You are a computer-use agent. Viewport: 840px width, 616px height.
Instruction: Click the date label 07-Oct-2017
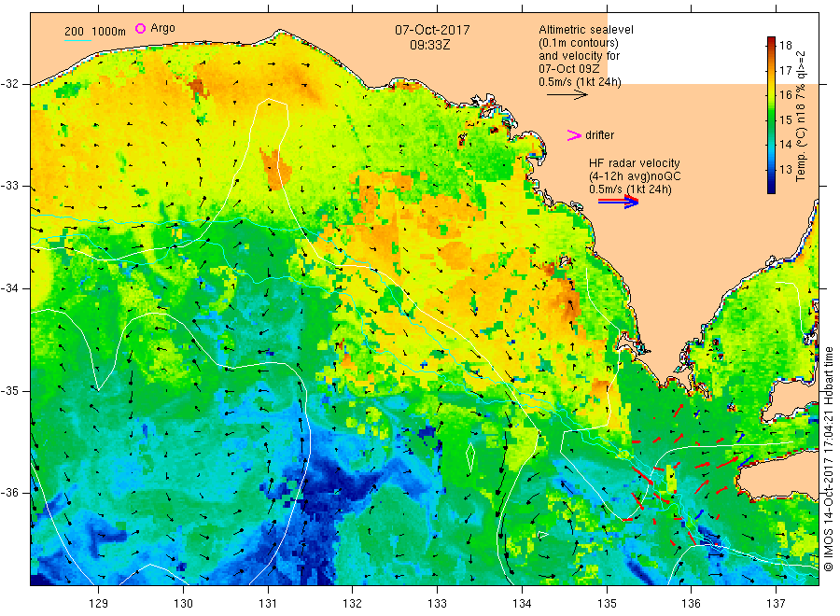coord(432,30)
